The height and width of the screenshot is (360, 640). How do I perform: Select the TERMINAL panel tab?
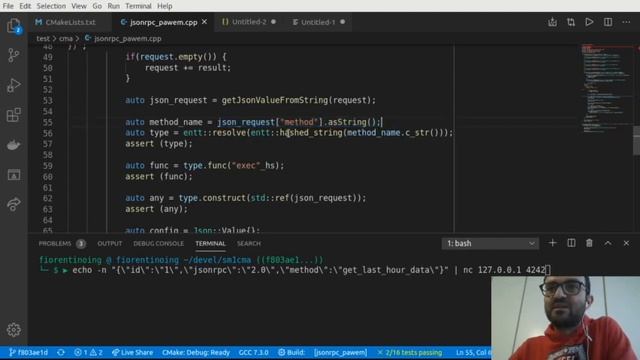210,244
